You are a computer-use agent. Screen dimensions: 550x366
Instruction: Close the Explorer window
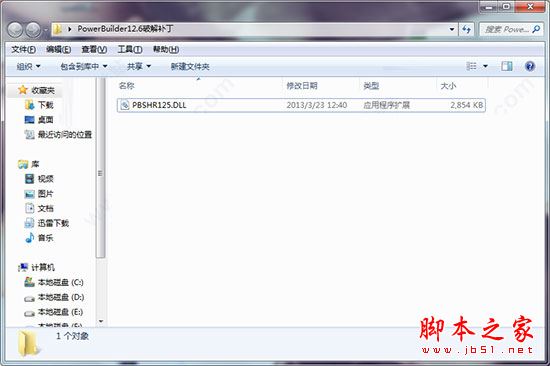click(530, 6)
